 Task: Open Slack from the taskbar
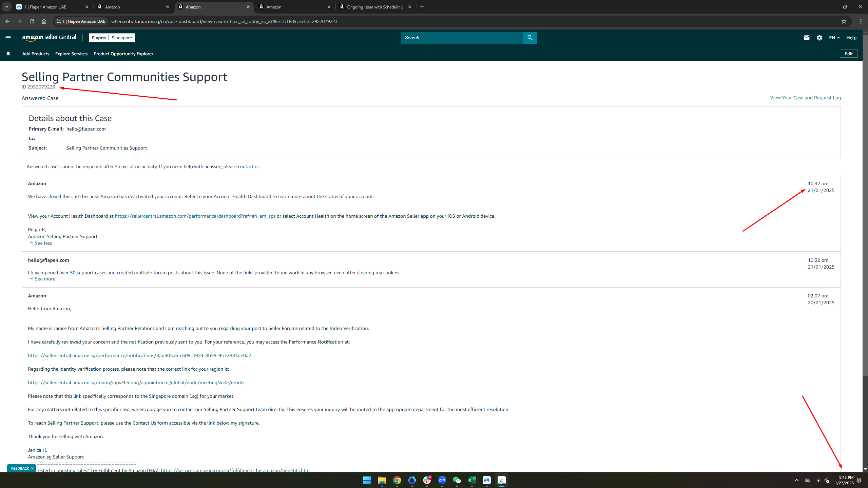[427, 480]
